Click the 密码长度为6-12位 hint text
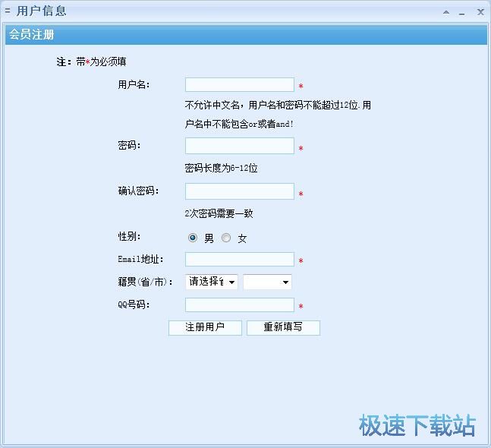Viewport: 491px width, 448px height. pyautogui.click(x=221, y=169)
